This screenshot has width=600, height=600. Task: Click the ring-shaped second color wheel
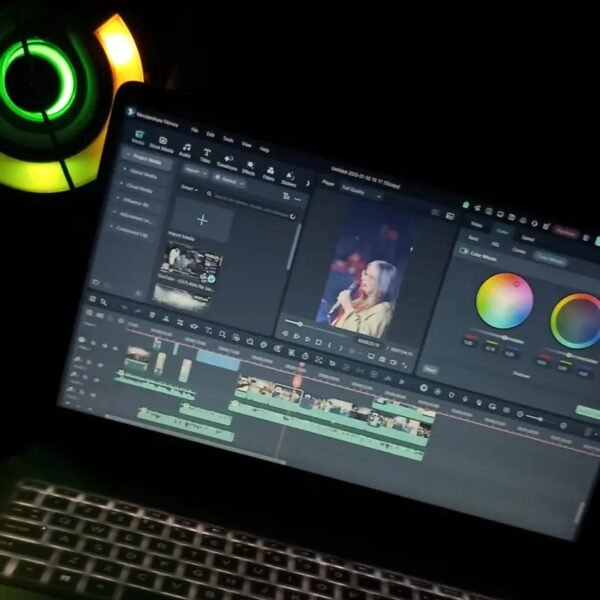click(578, 321)
